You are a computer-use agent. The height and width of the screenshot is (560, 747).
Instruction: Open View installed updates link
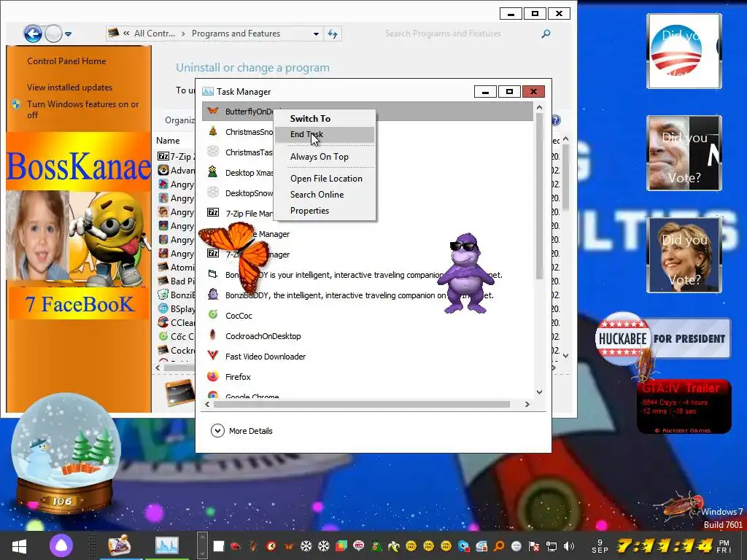(69, 87)
